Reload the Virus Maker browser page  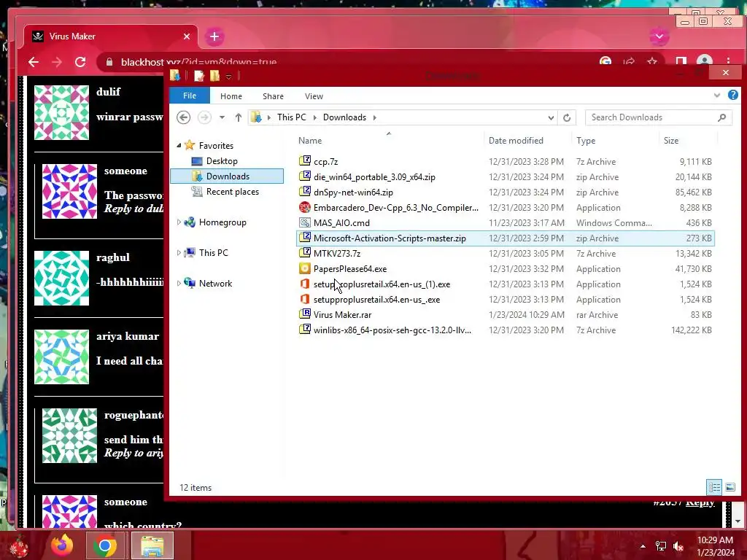point(80,62)
